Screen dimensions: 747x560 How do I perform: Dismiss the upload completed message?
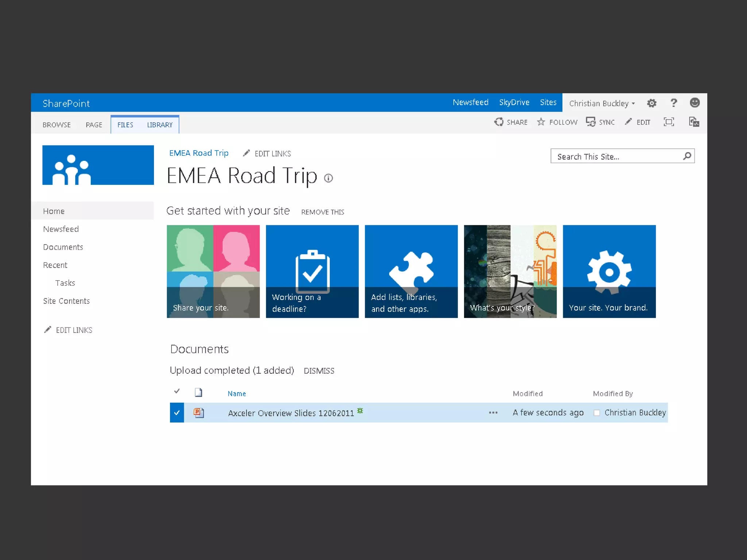coord(319,371)
